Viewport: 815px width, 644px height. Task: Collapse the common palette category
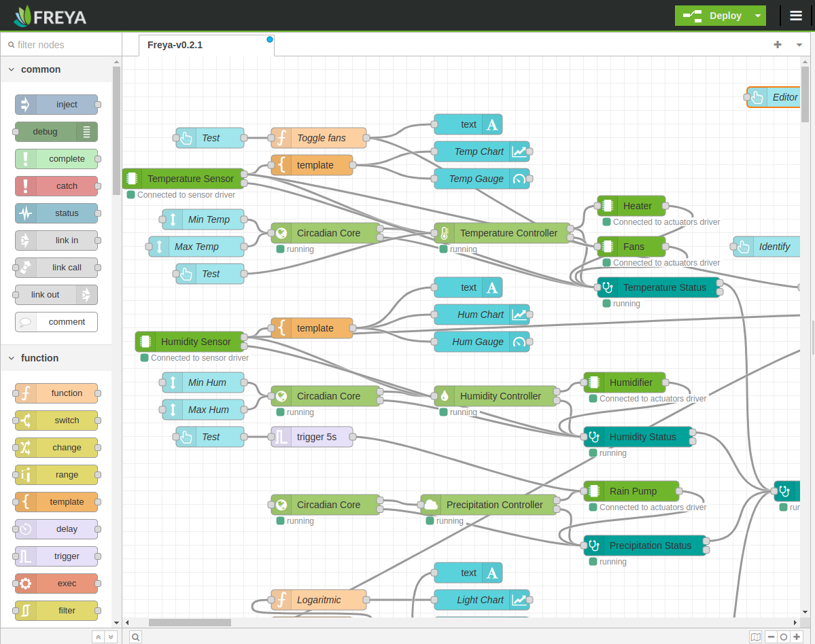(x=11, y=69)
